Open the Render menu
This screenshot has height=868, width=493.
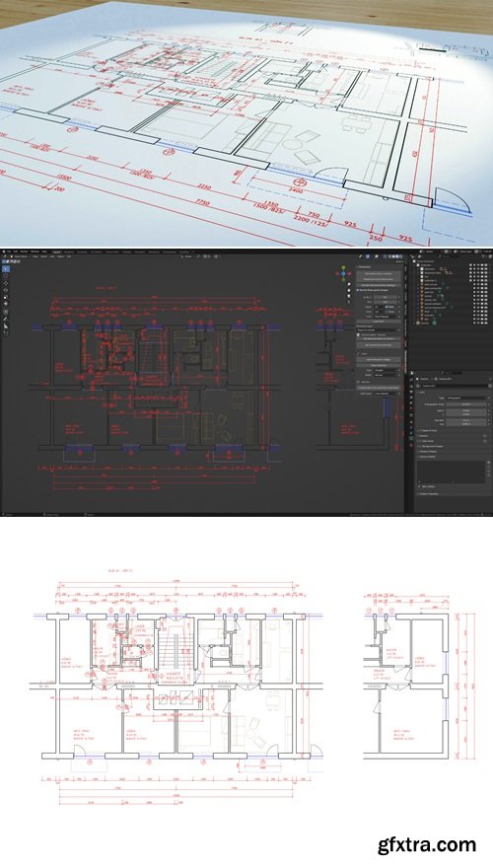coord(24,252)
